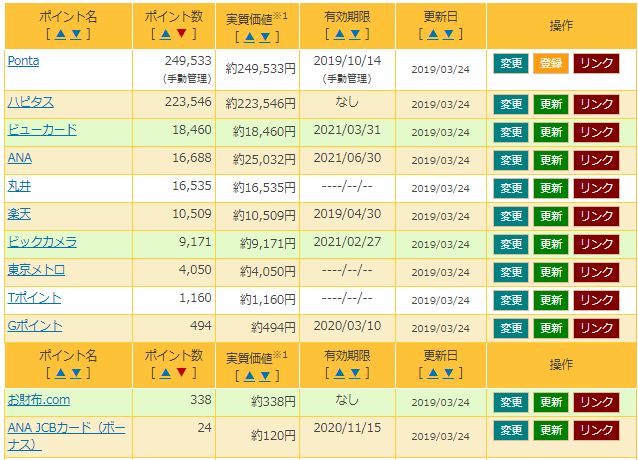The height and width of the screenshot is (460, 638).
Task: Sort ポイント数 ascending in top header
Action: [x=165, y=34]
